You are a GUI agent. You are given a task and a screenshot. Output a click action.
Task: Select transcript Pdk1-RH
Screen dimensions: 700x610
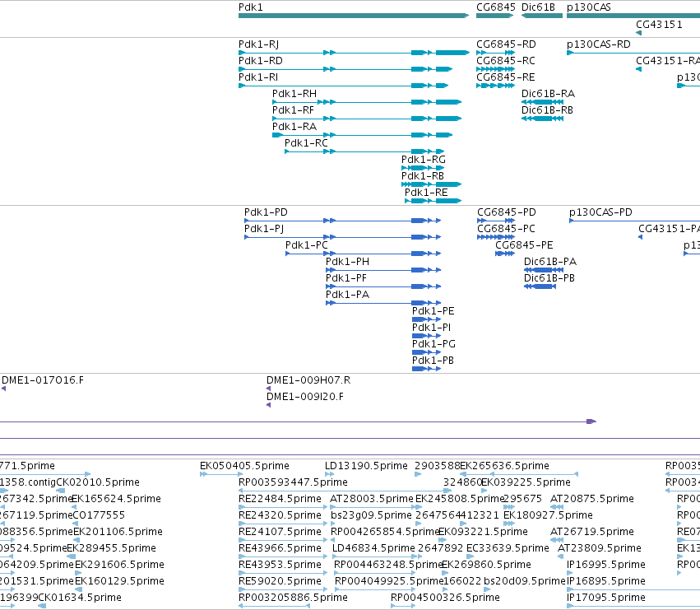click(367, 102)
